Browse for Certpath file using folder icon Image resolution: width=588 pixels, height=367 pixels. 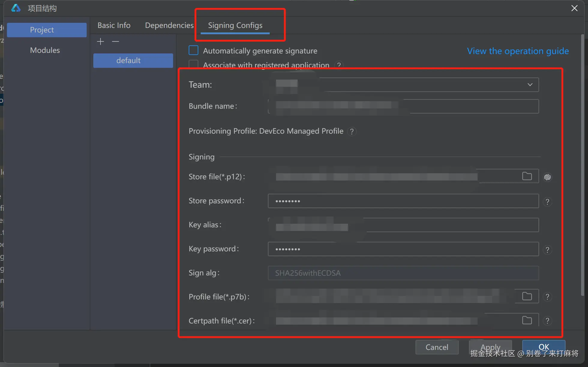tap(527, 320)
